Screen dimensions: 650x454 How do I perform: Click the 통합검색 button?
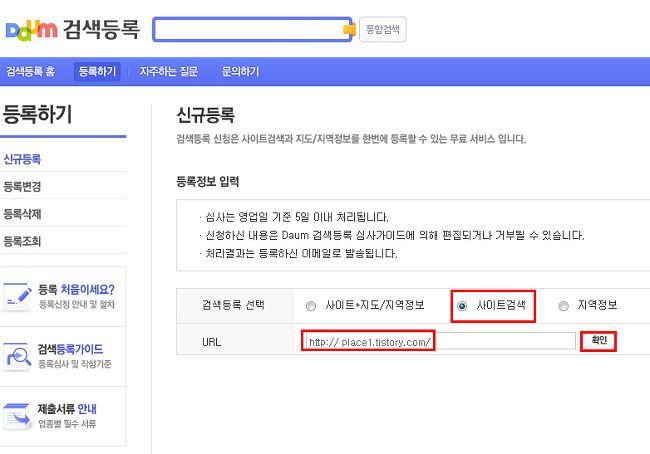(x=383, y=29)
